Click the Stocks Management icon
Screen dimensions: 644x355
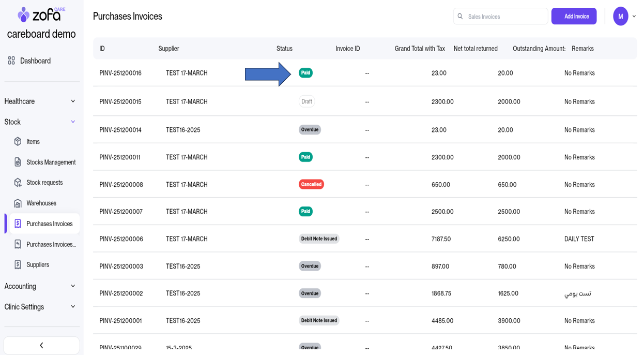point(18,162)
